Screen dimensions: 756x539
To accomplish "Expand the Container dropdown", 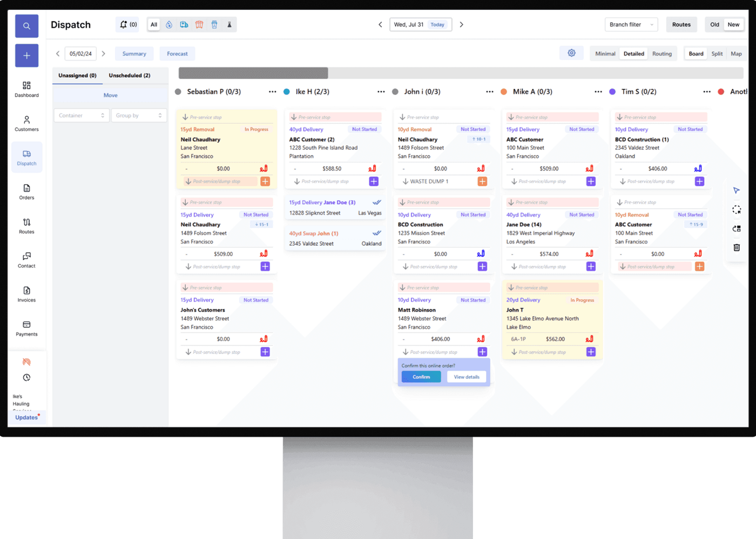I will (x=82, y=115).
